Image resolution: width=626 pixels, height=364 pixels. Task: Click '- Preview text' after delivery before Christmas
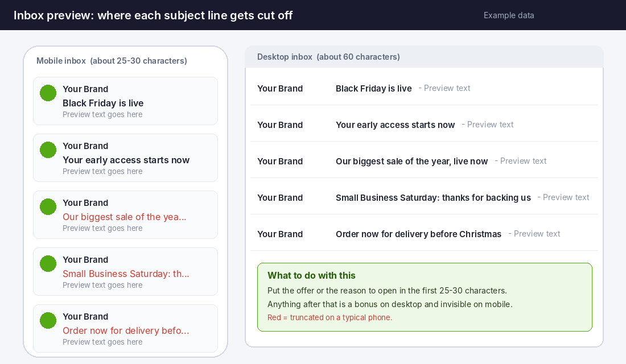tap(534, 234)
